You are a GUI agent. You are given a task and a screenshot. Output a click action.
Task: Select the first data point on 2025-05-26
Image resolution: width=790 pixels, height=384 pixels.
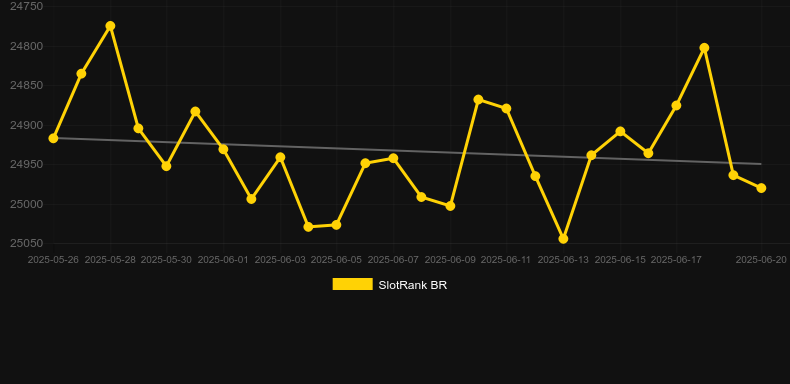[x=53, y=138]
